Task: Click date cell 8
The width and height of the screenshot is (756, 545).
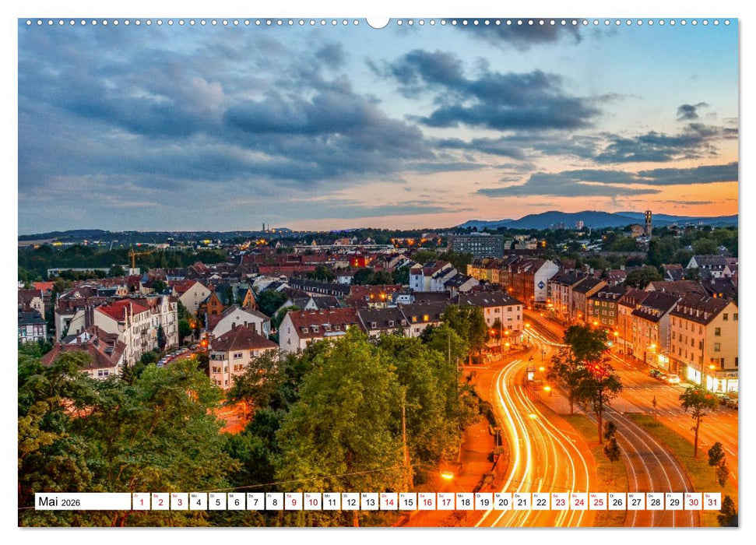Action: click(273, 505)
